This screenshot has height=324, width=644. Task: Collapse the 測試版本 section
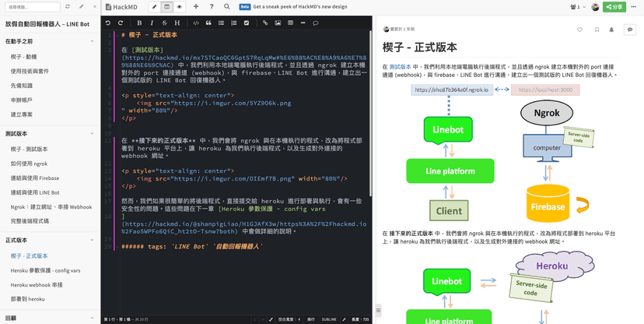point(92,134)
